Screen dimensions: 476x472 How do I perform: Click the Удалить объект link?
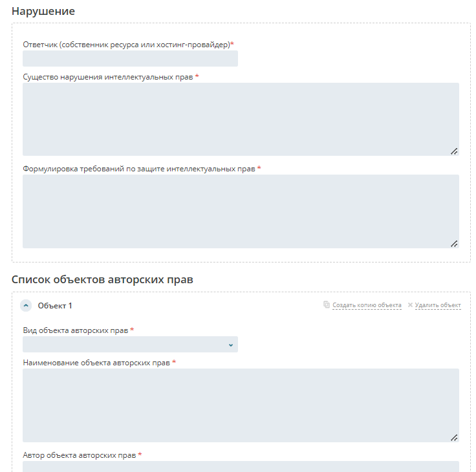[x=438, y=305]
